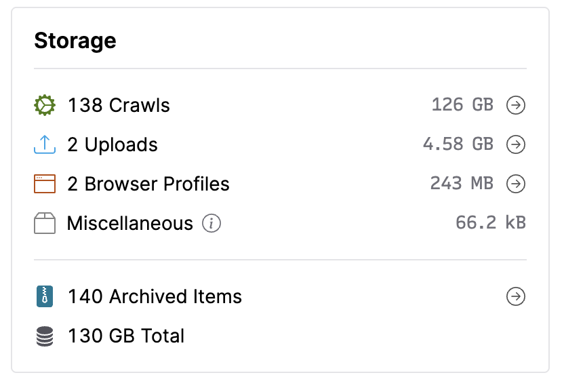Open the Miscellaneous info tooltip icon
The image size is (564, 392).
(211, 223)
